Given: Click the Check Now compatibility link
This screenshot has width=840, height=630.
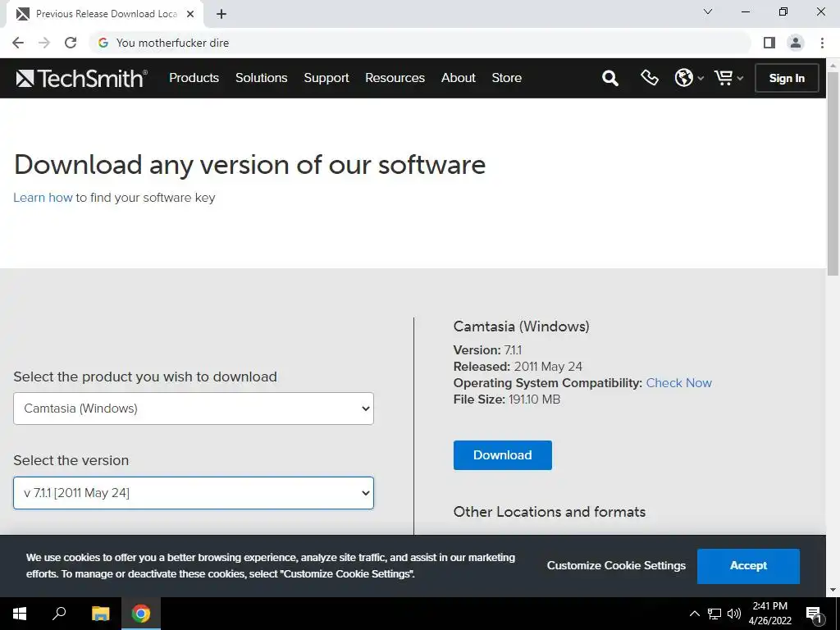Looking at the screenshot, I should tap(678, 383).
